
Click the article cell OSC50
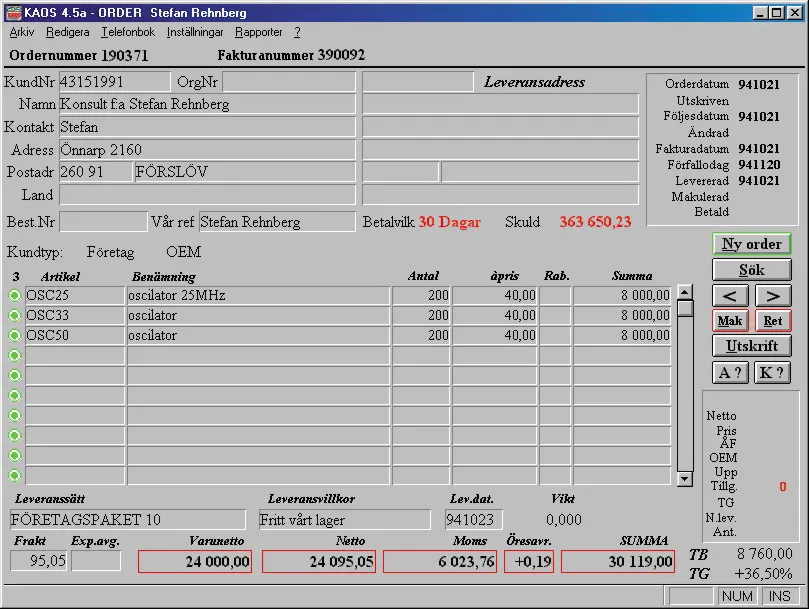[x=75, y=335]
